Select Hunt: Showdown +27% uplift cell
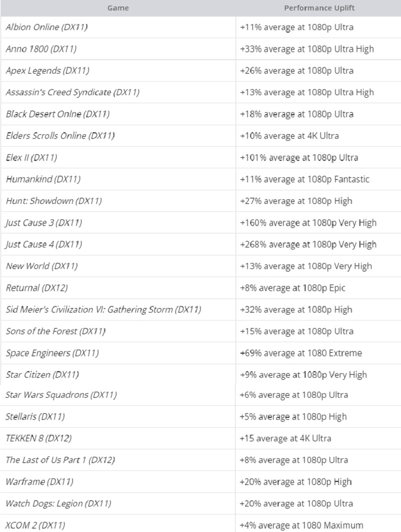401x532 pixels. (318, 201)
